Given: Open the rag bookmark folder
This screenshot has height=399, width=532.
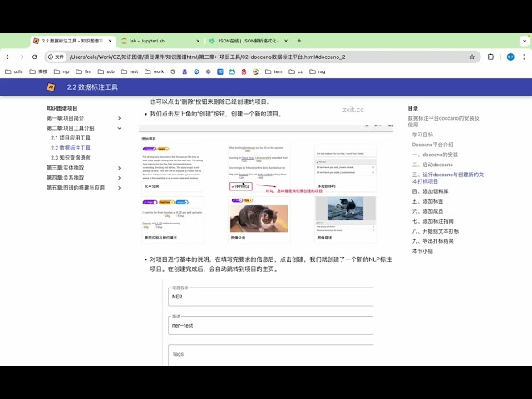Looking at the screenshot, I should pos(318,71).
